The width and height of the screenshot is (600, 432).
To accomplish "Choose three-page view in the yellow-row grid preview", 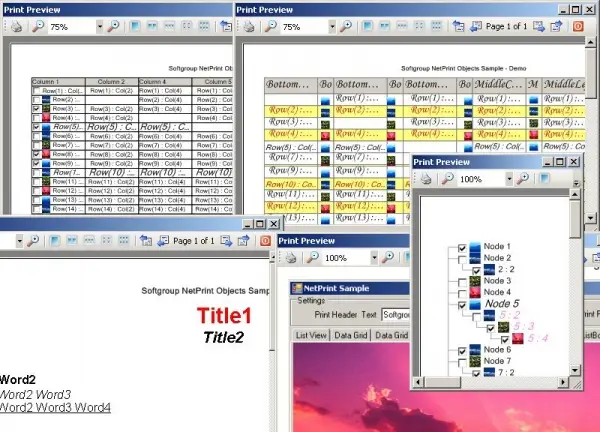I will tap(402, 26).
